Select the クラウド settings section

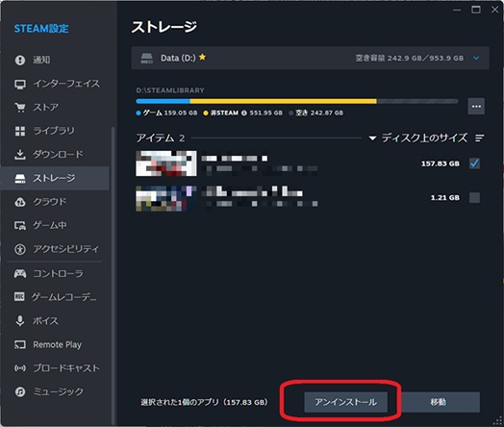55,202
